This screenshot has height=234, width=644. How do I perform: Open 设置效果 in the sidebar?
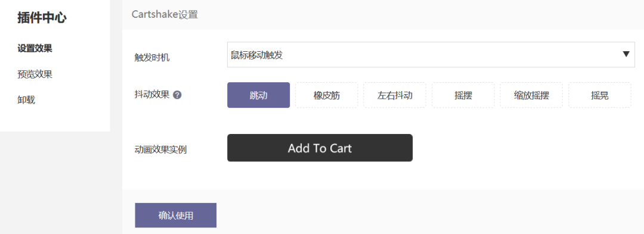pyautogui.click(x=35, y=48)
